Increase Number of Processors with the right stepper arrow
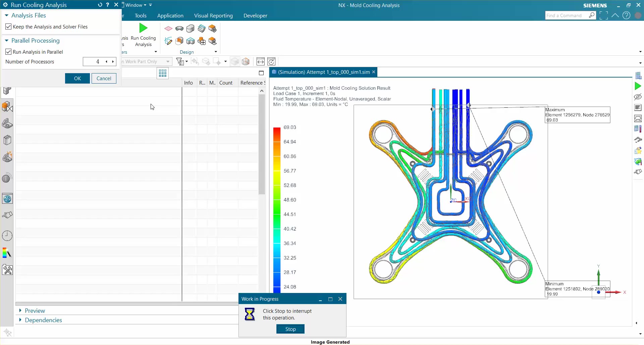The width and height of the screenshot is (644, 345). [113, 61]
